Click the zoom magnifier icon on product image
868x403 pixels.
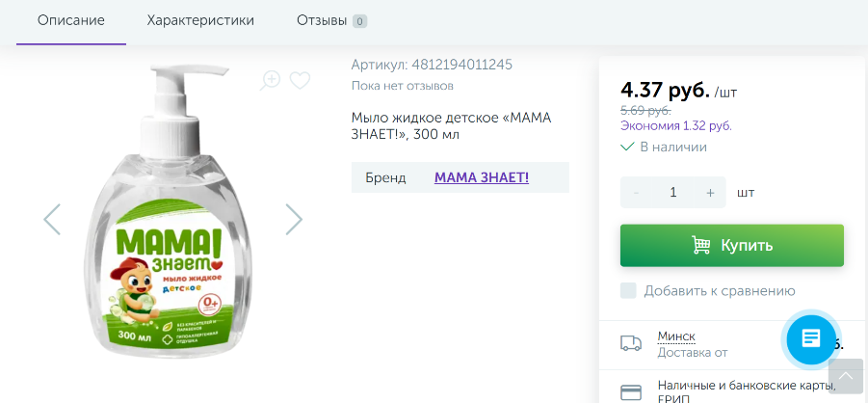(x=270, y=80)
